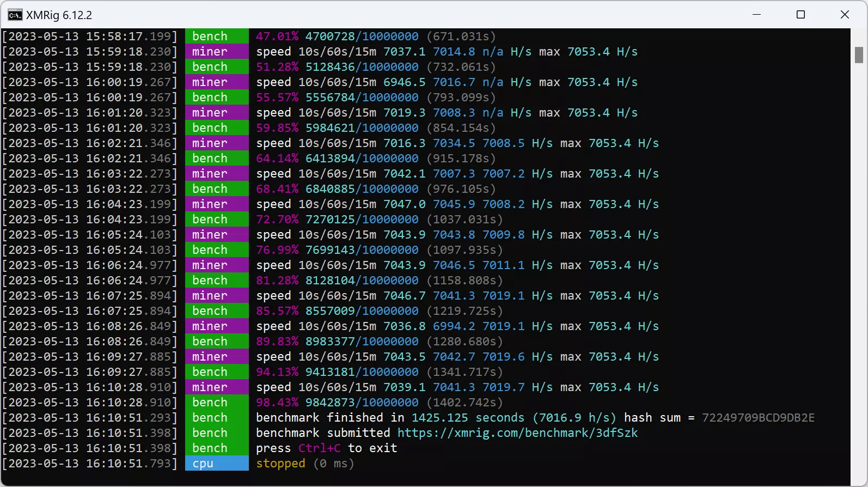Click the '89.83%' progress value

click(277, 342)
